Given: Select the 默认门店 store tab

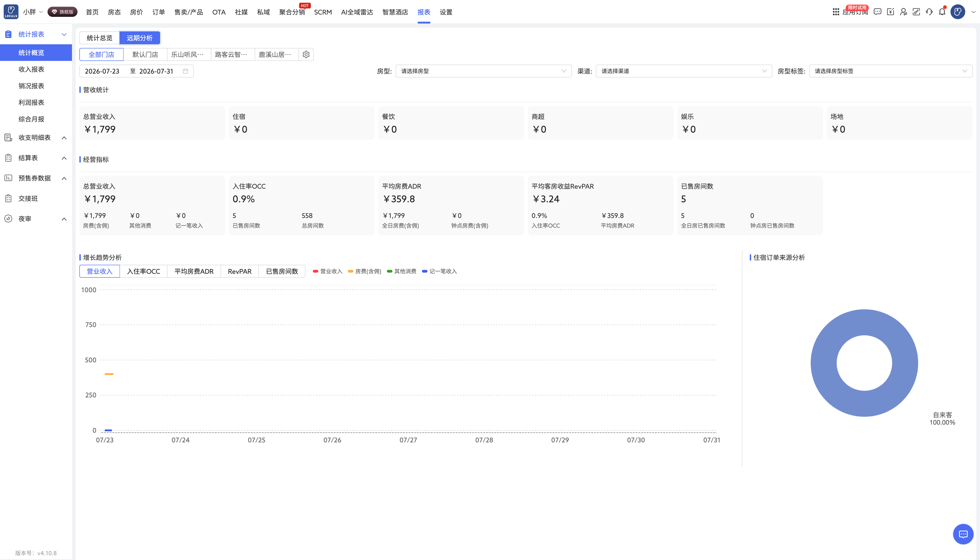Looking at the screenshot, I should click(145, 55).
